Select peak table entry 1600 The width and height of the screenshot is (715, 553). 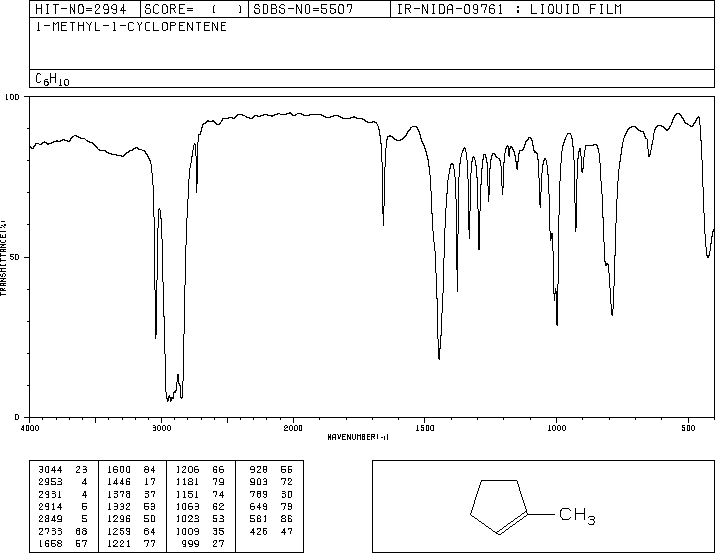coord(131,470)
